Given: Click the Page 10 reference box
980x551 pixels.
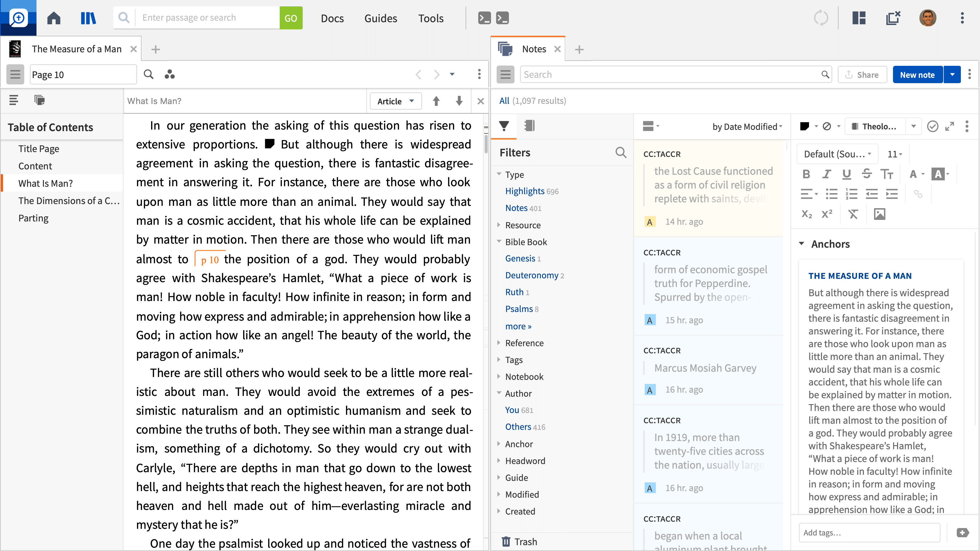Looking at the screenshot, I should pos(83,74).
